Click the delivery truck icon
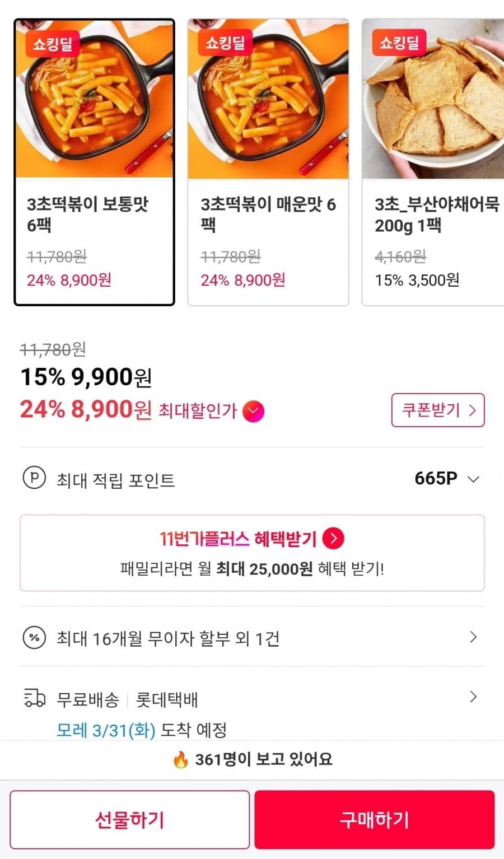The image size is (504, 859). (34, 698)
